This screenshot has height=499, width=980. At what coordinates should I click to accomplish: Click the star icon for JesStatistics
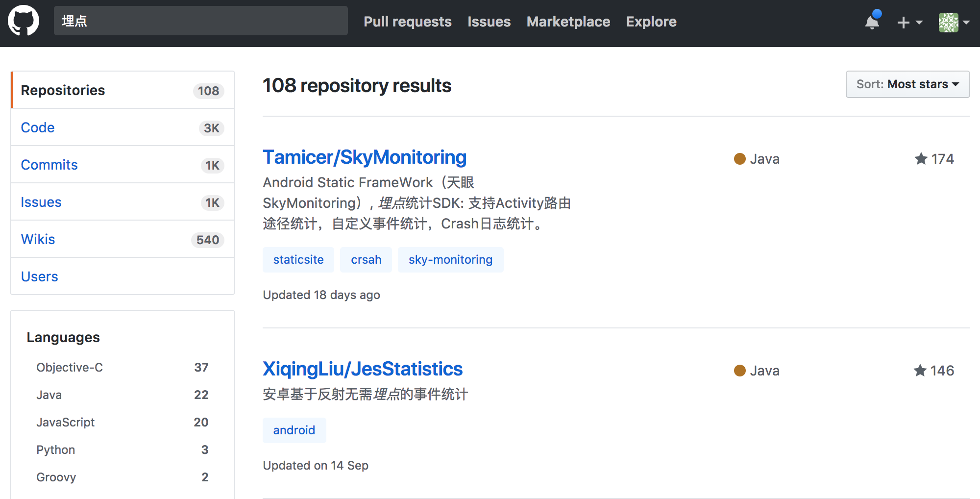(x=920, y=371)
